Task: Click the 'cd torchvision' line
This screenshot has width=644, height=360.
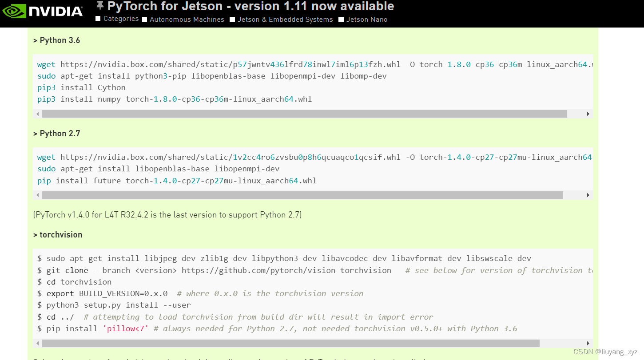Action: (x=74, y=282)
